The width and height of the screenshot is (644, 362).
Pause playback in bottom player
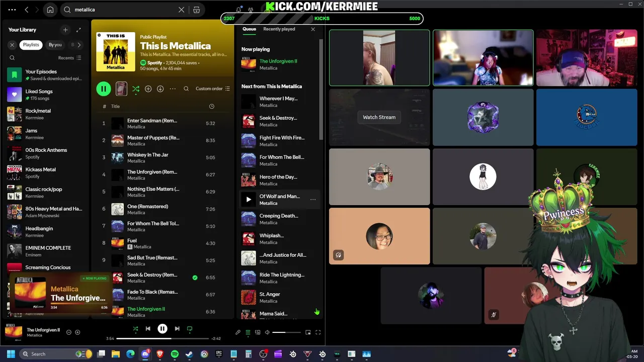click(x=163, y=329)
